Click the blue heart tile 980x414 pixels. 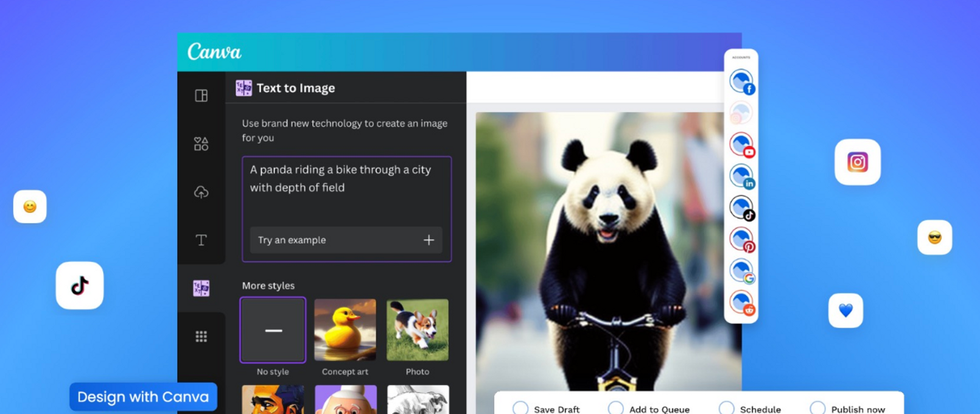[845, 310]
